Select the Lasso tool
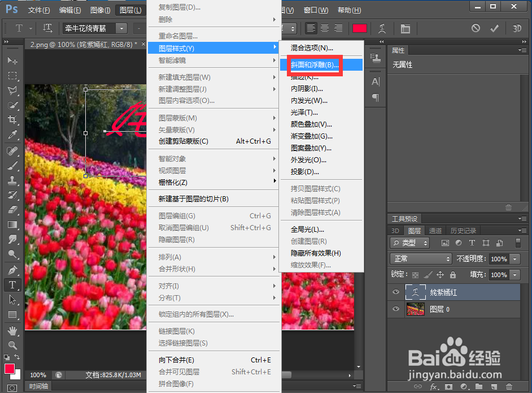The image size is (532, 393). [x=12, y=90]
